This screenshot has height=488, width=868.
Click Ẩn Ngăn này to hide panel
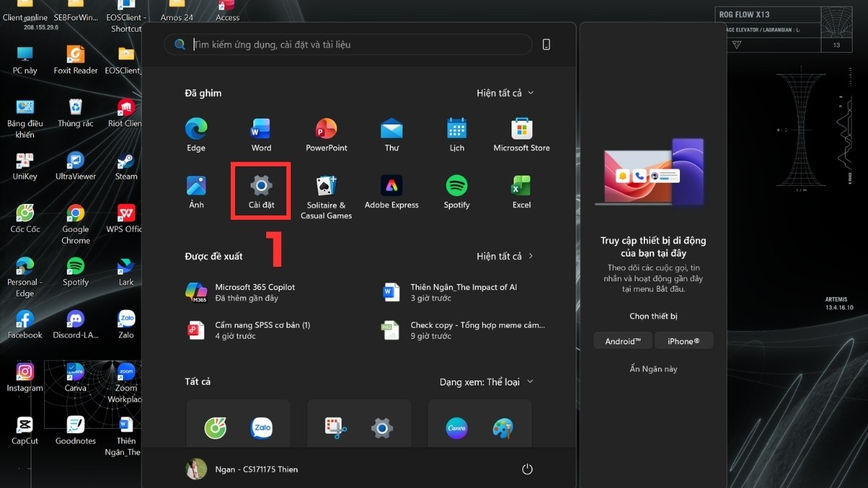[x=653, y=369]
